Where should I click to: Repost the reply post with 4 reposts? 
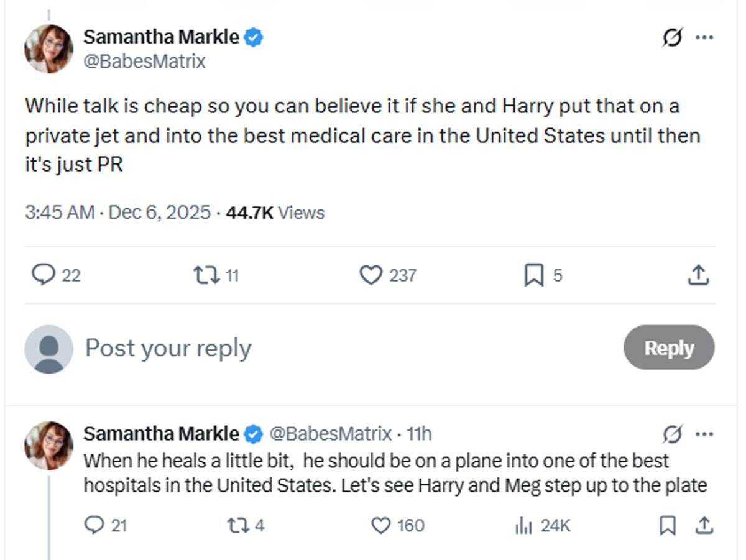pos(237,526)
